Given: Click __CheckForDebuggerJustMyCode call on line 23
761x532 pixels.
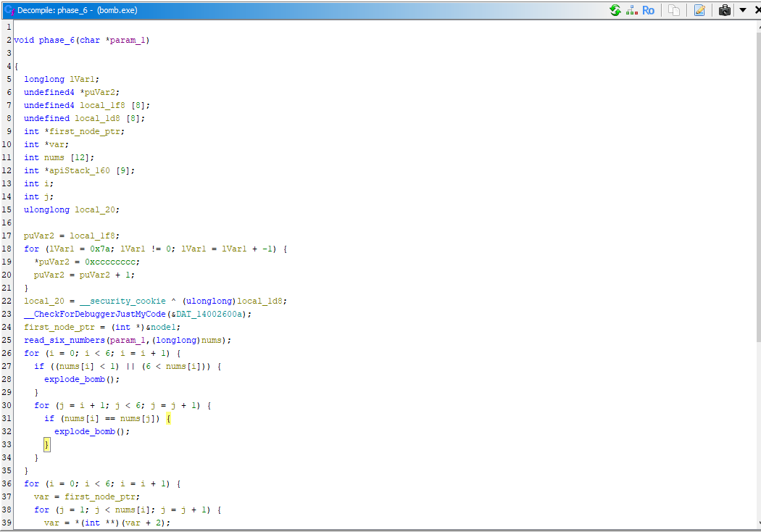Looking at the screenshot, I should (x=94, y=314).
